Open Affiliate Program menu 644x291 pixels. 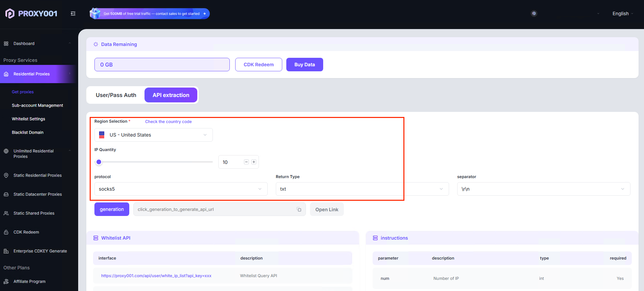tap(29, 282)
